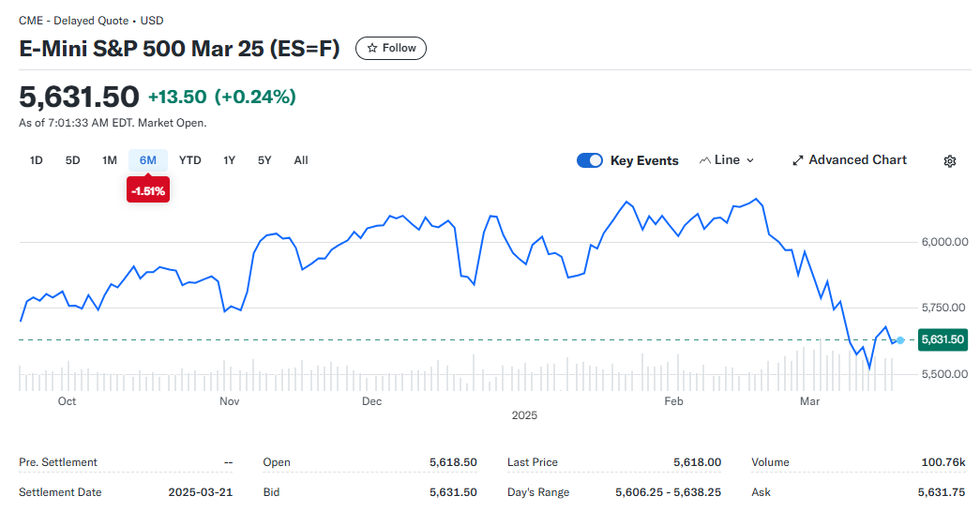980x511 pixels.
Task: Click the Ask value 5,631.75
Action: point(942,492)
